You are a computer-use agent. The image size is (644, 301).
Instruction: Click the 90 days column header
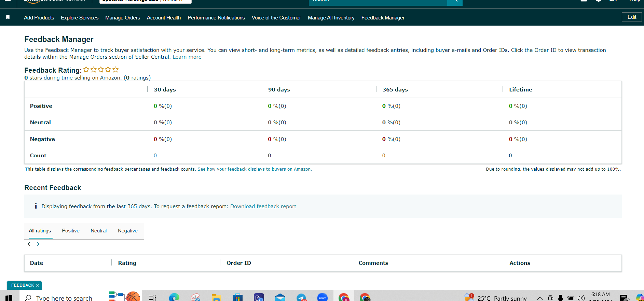279,89
